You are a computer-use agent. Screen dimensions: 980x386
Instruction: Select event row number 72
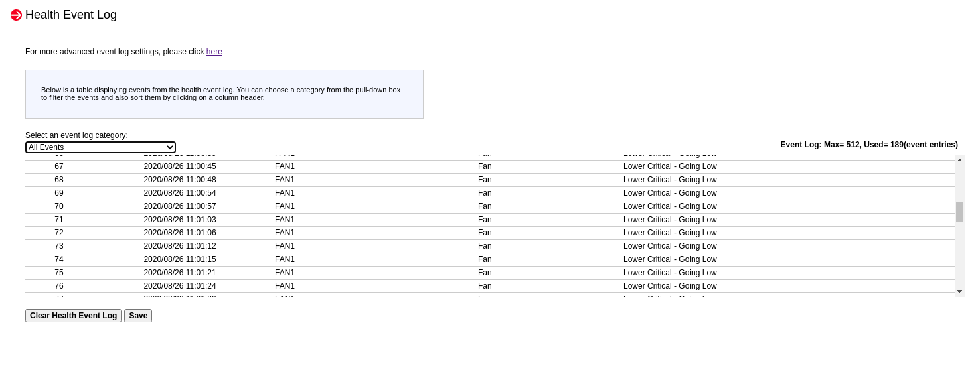tap(59, 233)
